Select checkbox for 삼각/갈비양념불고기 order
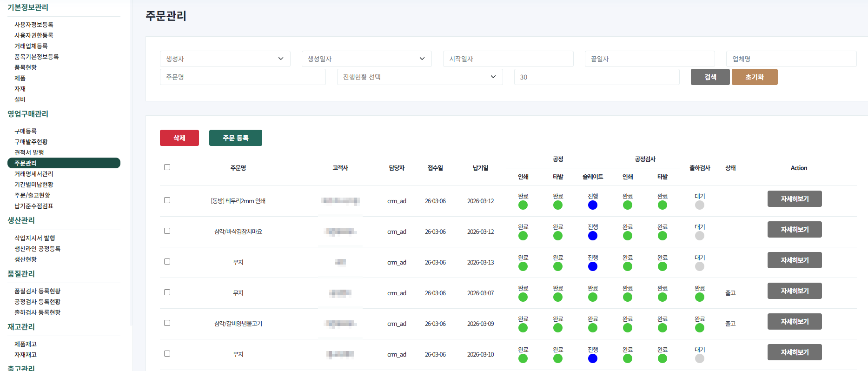Screen dimensions: 868x371 (x=167, y=323)
